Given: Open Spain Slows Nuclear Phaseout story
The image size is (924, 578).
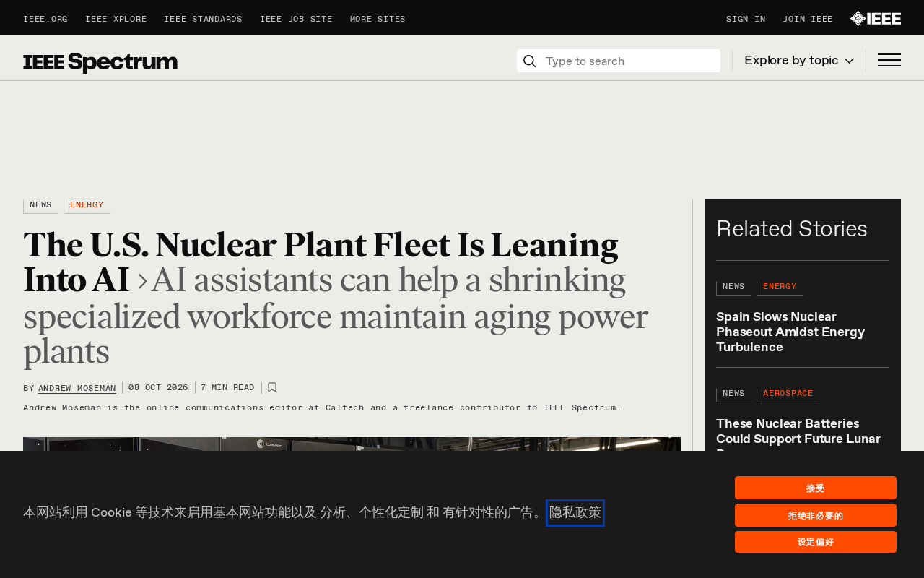Looking at the screenshot, I should [x=790, y=332].
